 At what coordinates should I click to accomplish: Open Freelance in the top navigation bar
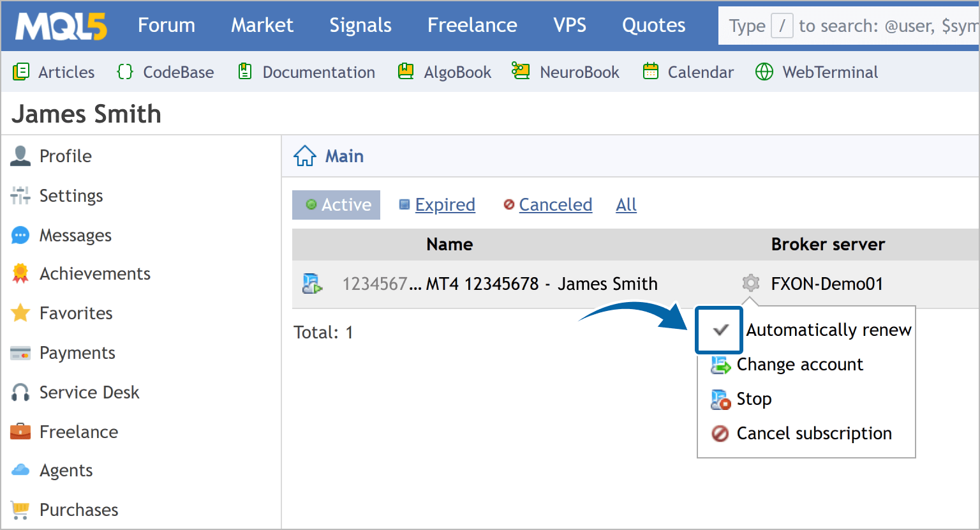pyautogui.click(x=472, y=25)
